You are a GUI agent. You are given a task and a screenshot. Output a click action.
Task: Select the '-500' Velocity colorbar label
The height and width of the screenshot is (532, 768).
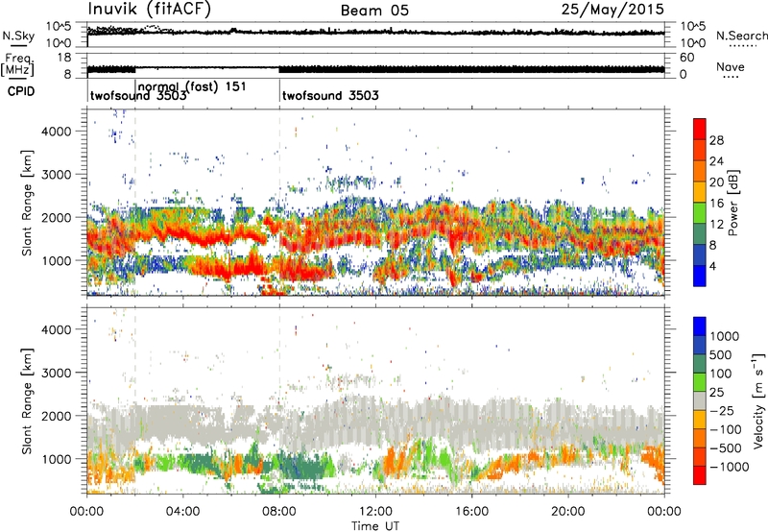(x=726, y=448)
